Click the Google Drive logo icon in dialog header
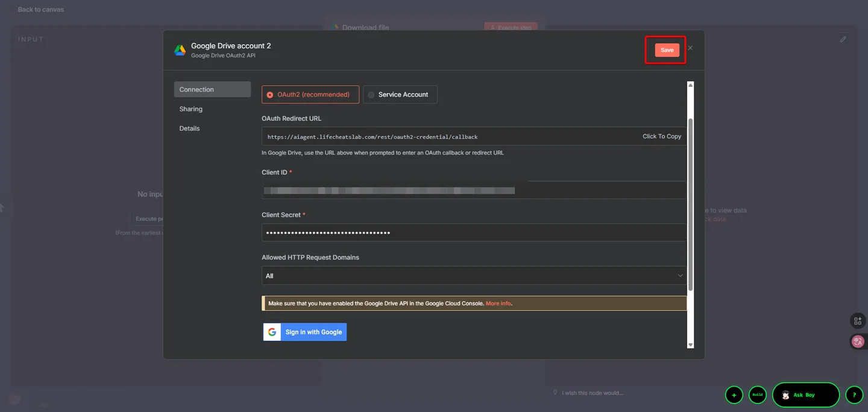 coord(180,50)
